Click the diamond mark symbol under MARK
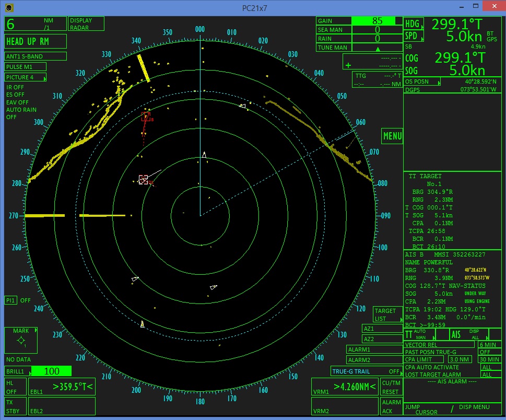The image size is (506, 420). pyautogui.click(x=21, y=342)
